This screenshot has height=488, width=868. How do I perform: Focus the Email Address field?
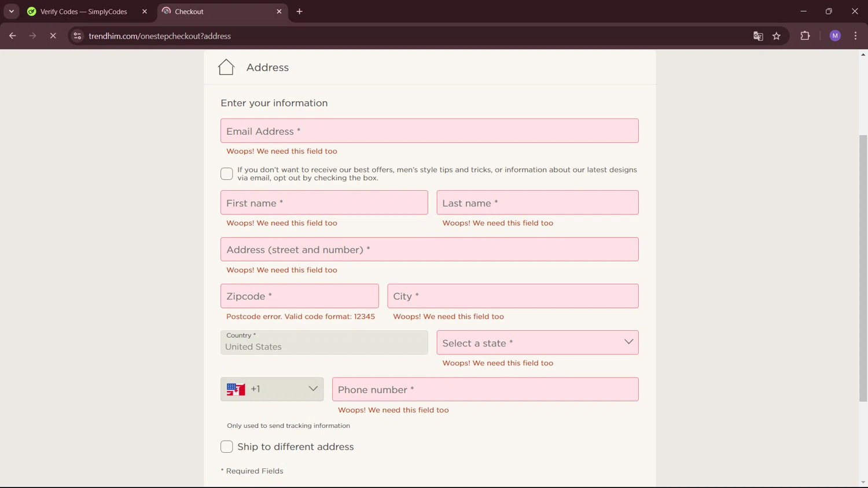(x=429, y=131)
